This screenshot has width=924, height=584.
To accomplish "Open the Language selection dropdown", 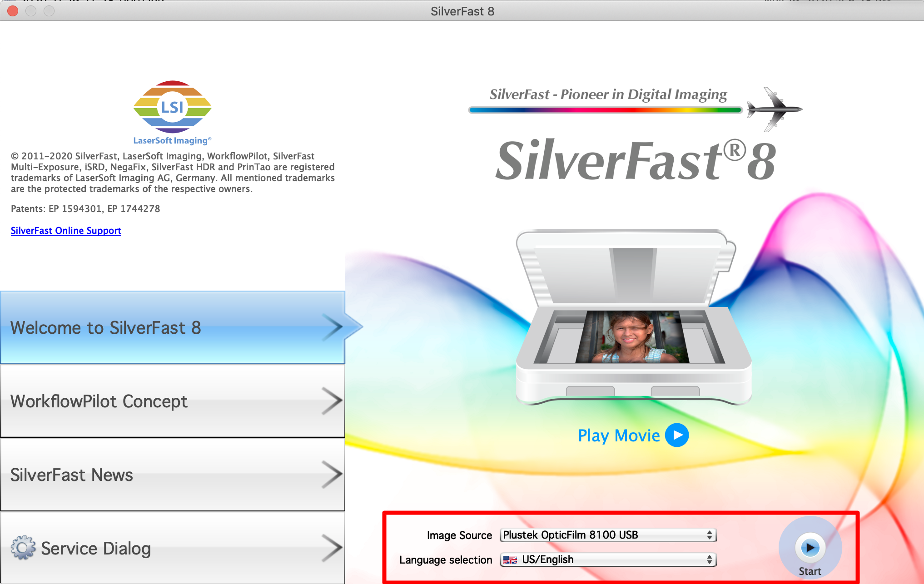I will (x=607, y=559).
